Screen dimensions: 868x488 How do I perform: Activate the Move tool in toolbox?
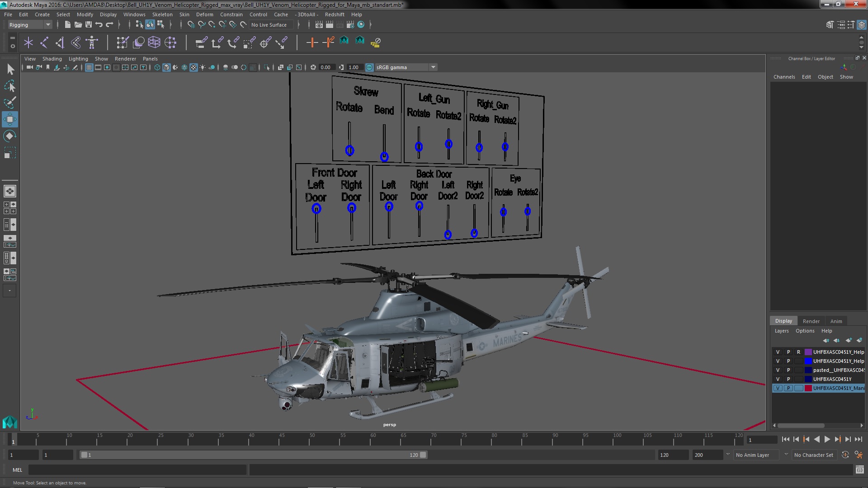10,119
